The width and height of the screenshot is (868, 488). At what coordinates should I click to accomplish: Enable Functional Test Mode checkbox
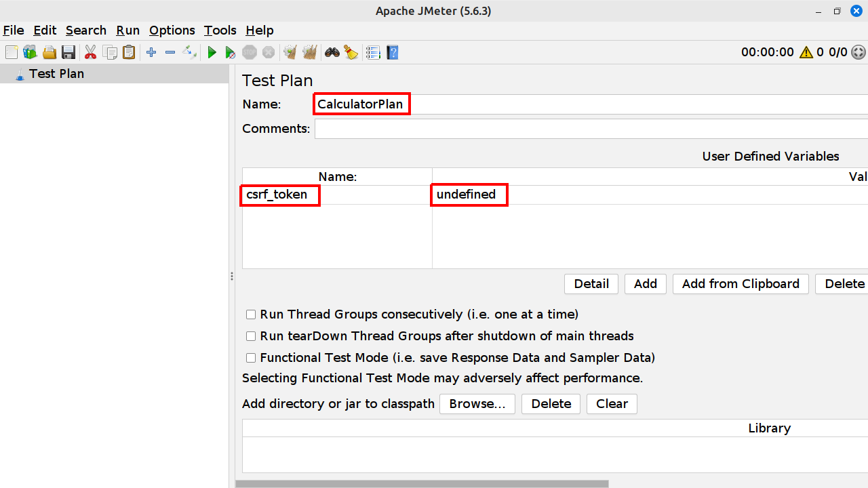click(251, 358)
